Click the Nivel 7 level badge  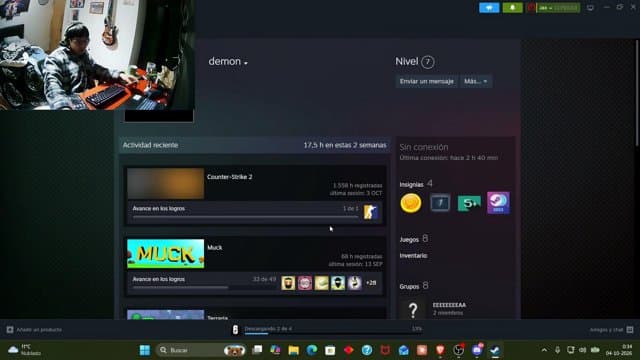coord(427,62)
